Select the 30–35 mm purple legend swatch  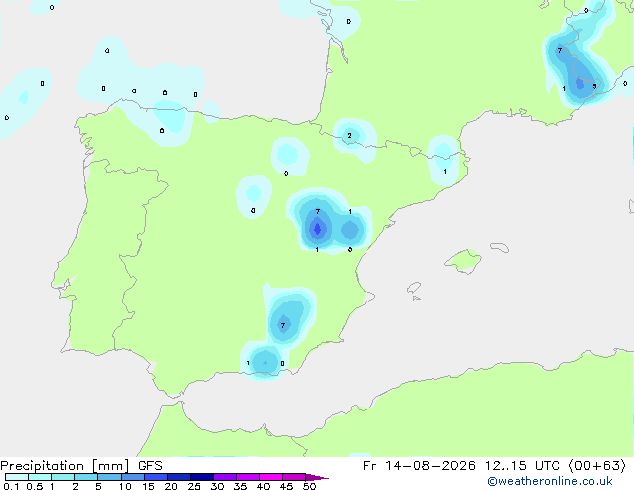[224, 477]
